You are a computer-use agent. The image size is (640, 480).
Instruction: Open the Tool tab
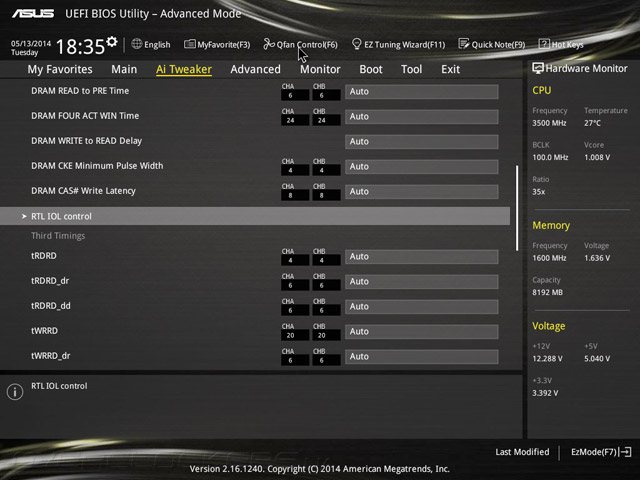pos(411,69)
